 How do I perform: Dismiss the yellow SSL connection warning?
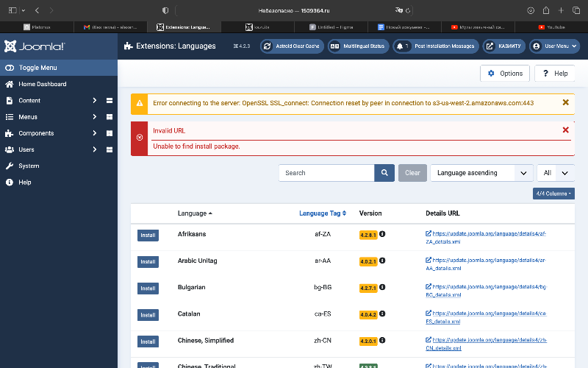click(x=565, y=102)
